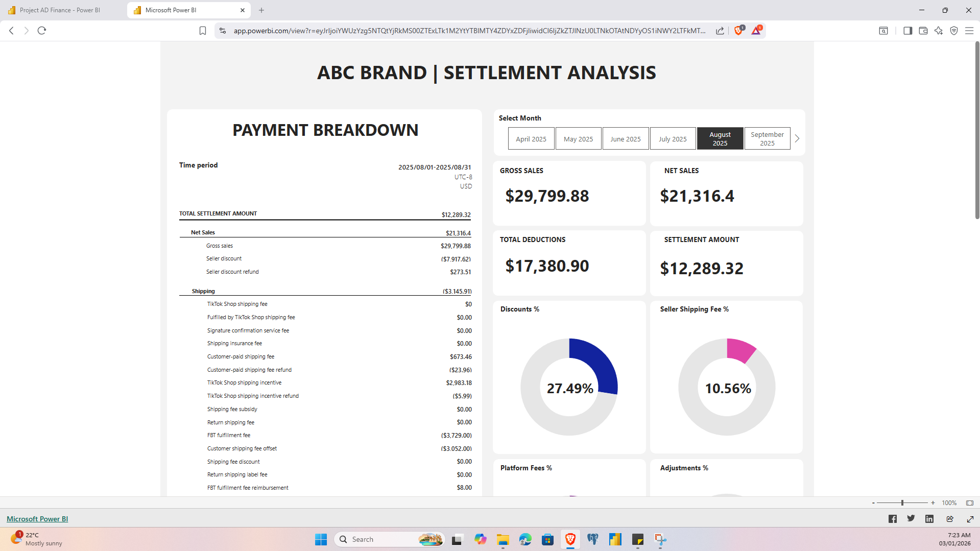Click the fit to page icon
The width and height of the screenshot is (980, 551).
[969, 503]
